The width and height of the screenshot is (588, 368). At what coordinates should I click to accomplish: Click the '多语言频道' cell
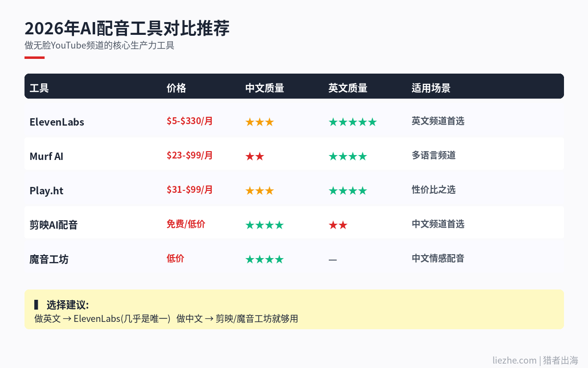pyautogui.click(x=434, y=156)
